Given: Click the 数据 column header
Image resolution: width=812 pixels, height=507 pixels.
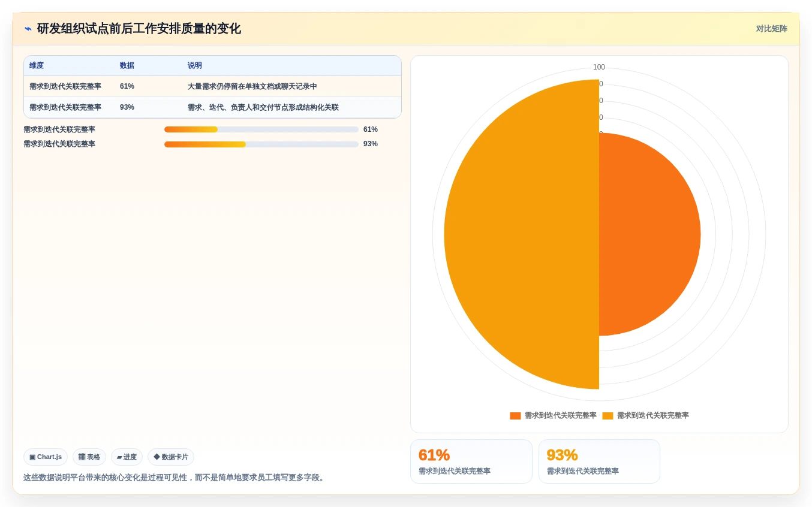Looking at the screenshot, I should [127, 65].
